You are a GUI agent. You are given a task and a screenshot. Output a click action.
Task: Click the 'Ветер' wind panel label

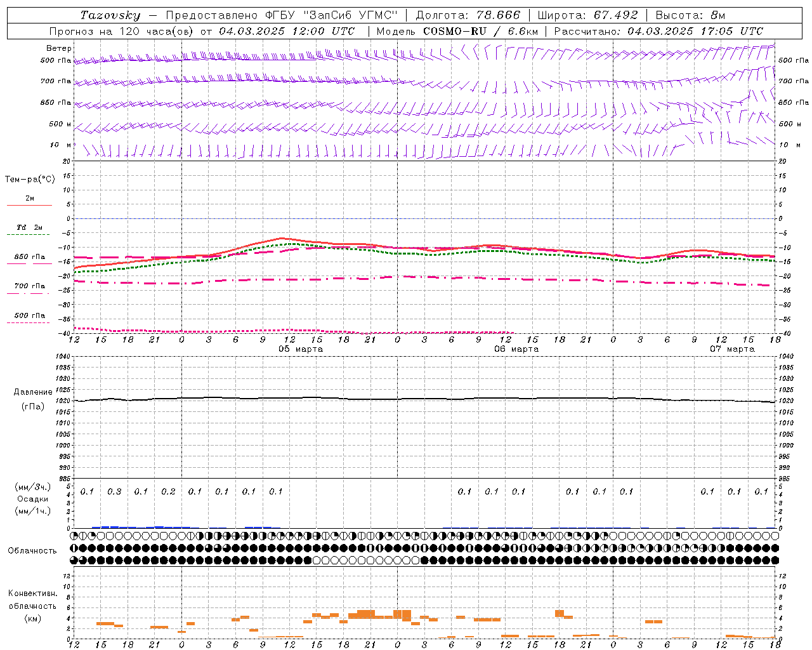pos(59,48)
